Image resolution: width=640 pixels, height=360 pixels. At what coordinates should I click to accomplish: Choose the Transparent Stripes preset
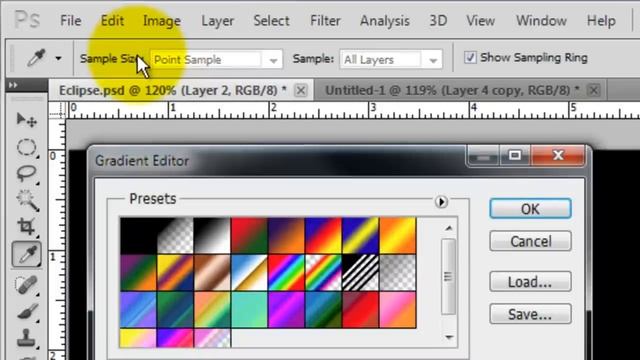coord(361,273)
